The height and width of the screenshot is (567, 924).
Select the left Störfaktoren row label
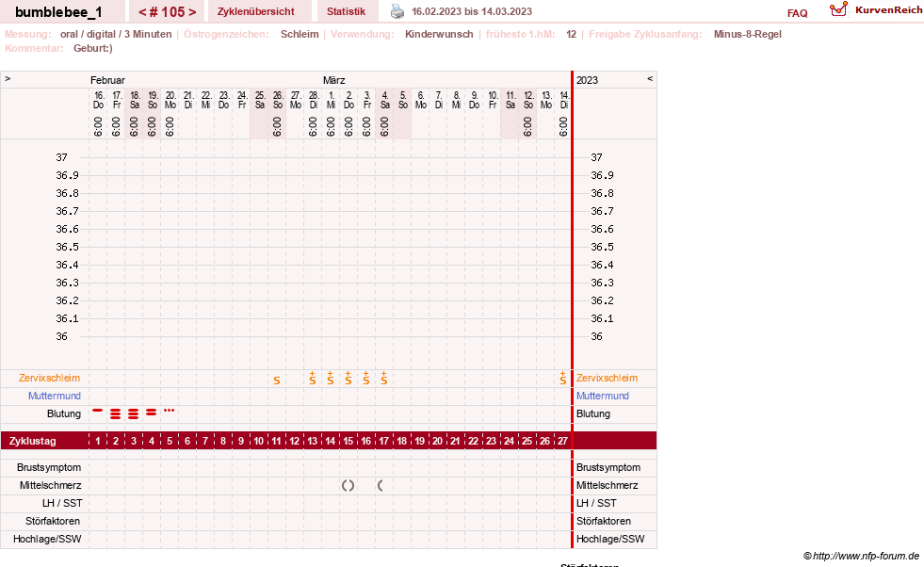[53, 521]
